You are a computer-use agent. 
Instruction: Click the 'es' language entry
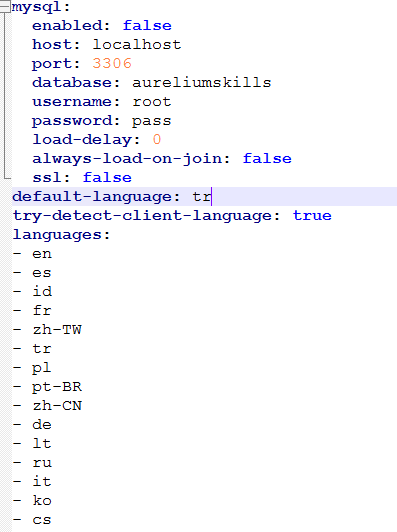tap(42, 273)
